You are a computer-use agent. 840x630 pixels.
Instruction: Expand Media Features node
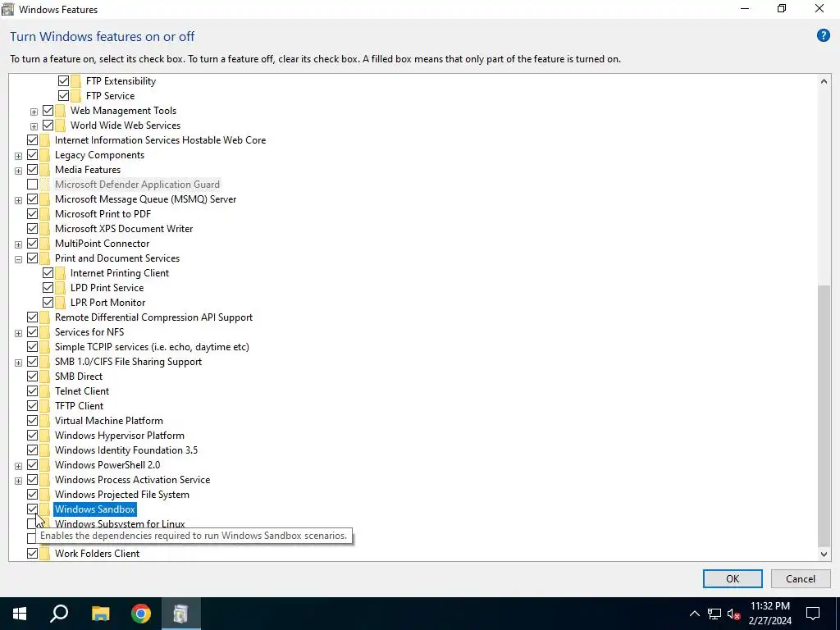[18, 171]
